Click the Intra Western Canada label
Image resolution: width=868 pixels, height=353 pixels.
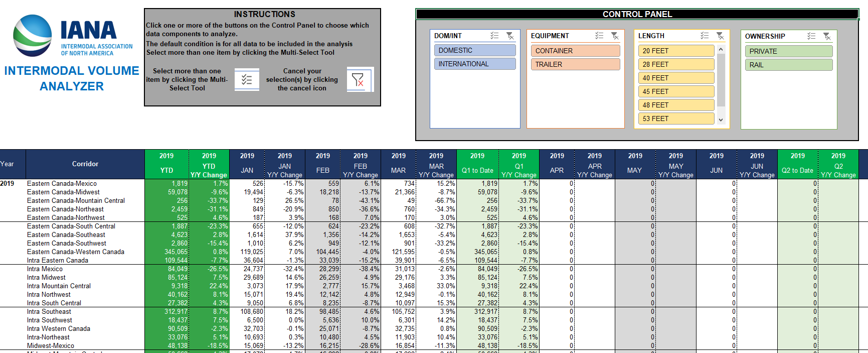[x=59, y=328]
